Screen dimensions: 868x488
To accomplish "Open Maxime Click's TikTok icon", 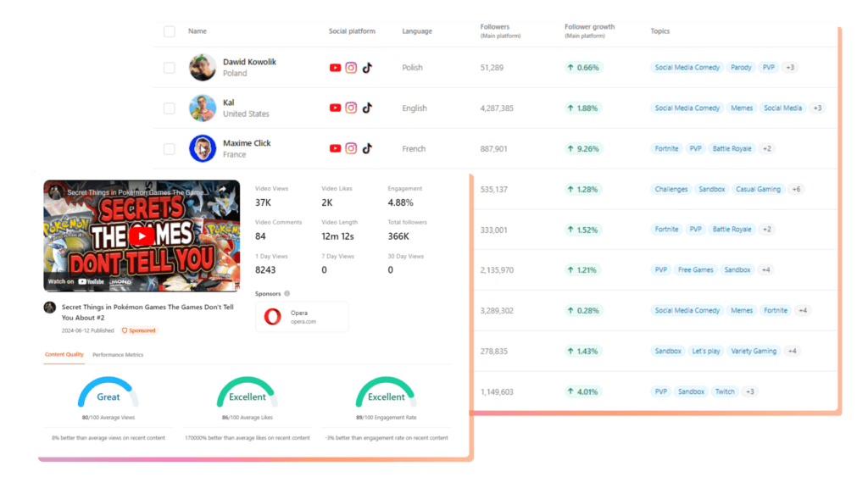I will 367,148.
